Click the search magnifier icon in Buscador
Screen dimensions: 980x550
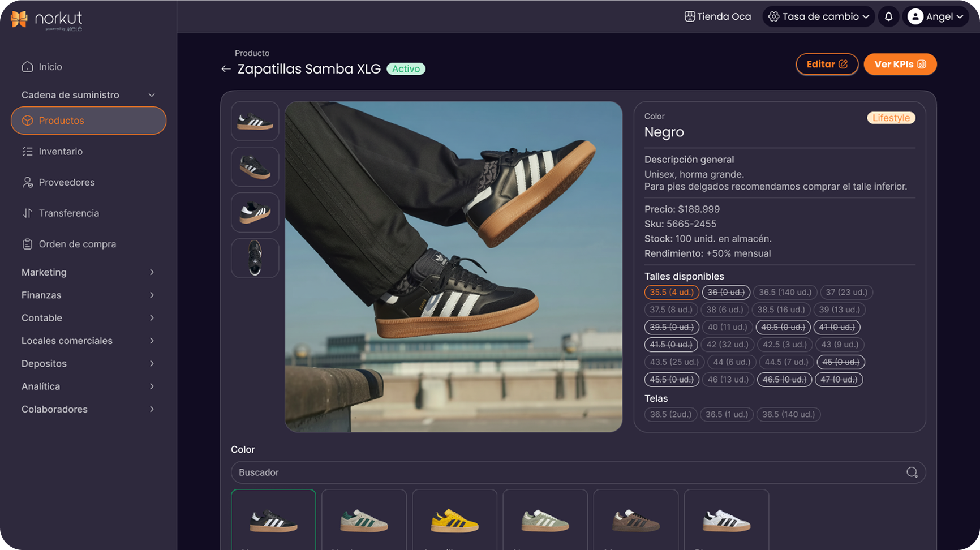coord(912,472)
